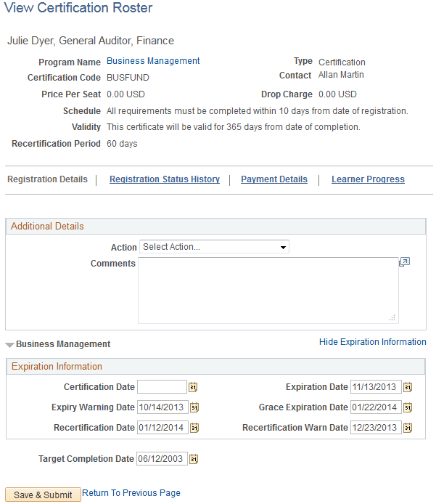The width and height of the screenshot is (436, 504).
Task: Open calendar picker for Grace Expiration Date
Action: click(x=408, y=407)
